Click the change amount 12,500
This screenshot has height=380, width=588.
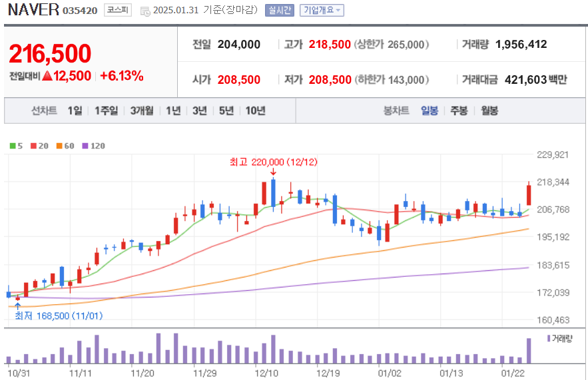pyautogui.click(x=72, y=76)
